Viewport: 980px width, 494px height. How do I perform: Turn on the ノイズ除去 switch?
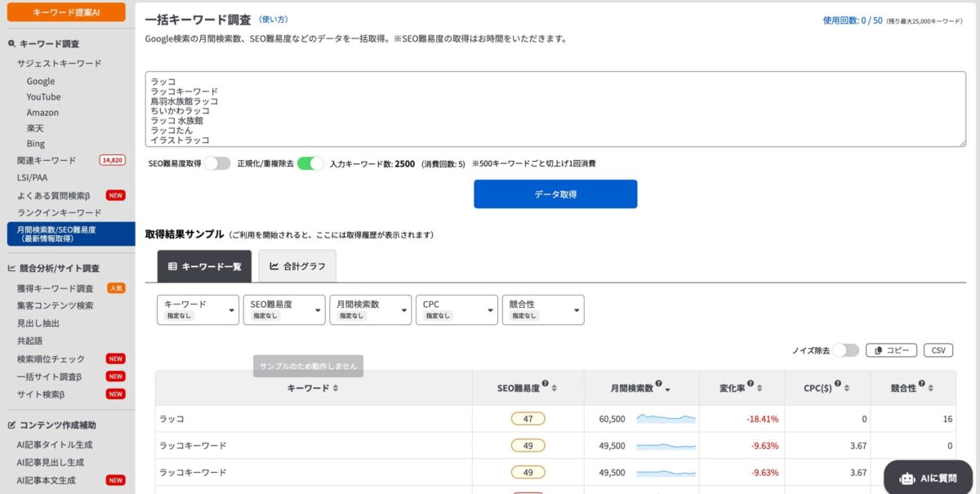[846, 350]
